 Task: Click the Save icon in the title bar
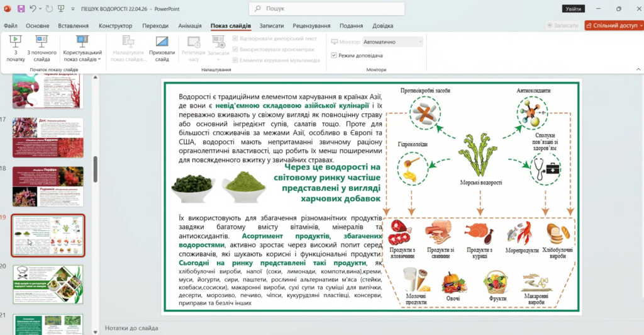21,9
